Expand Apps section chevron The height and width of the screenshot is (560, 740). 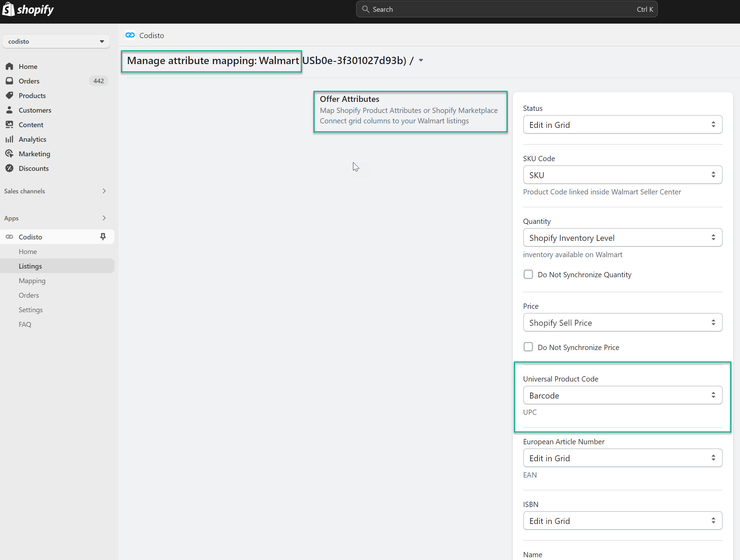tap(104, 218)
